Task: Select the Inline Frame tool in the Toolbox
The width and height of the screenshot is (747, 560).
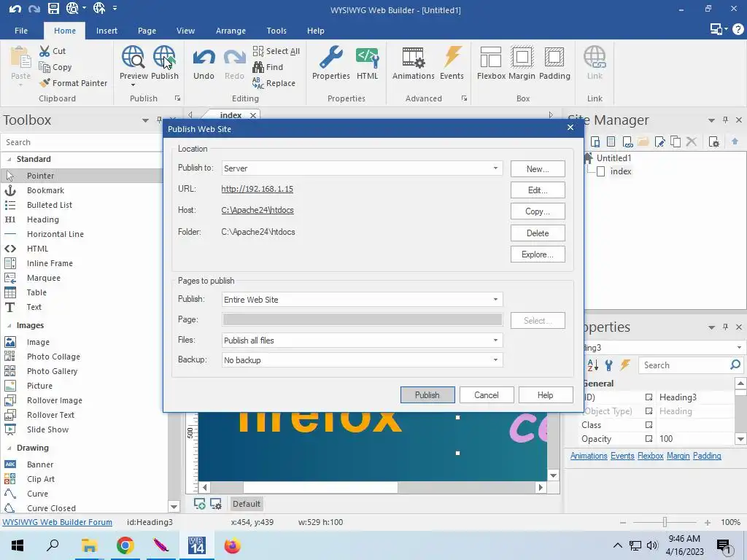Action: [x=50, y=263]
